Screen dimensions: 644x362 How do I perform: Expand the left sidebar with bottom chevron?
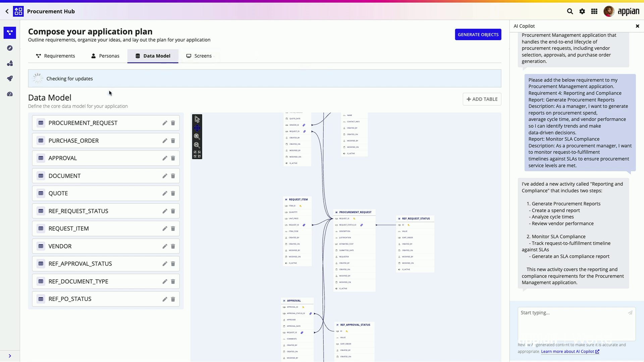[10, 356]
